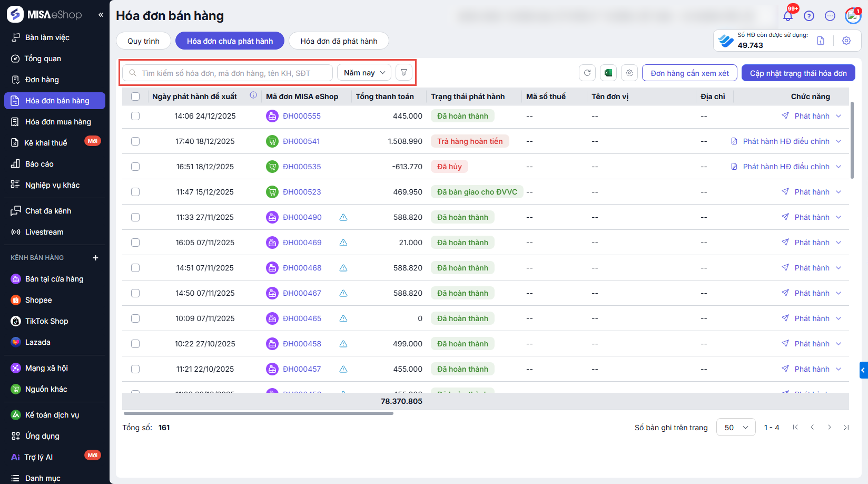Expand records per page dropdown showing 50

[735, 428]
